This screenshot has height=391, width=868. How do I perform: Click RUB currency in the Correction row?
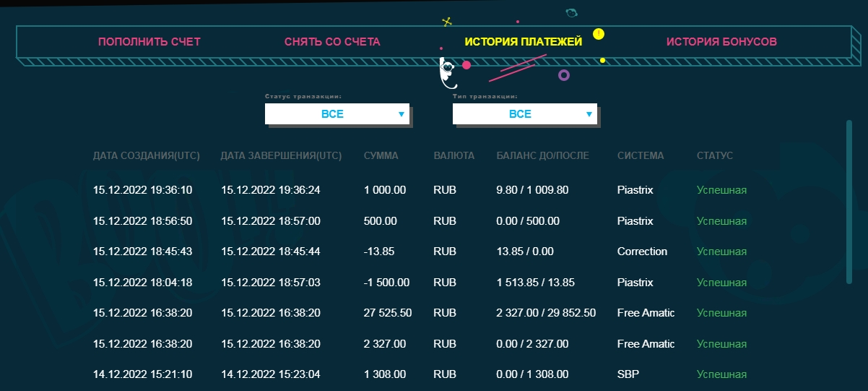(x=445, y=252)
